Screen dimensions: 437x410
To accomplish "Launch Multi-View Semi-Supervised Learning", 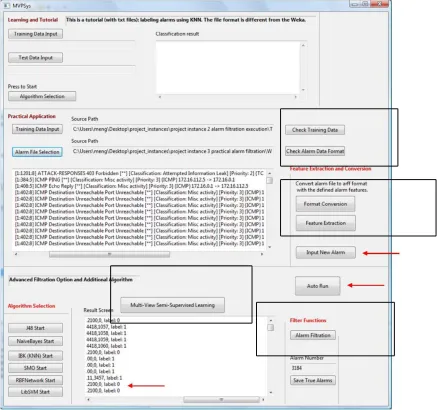I will (x=172, y=305).
